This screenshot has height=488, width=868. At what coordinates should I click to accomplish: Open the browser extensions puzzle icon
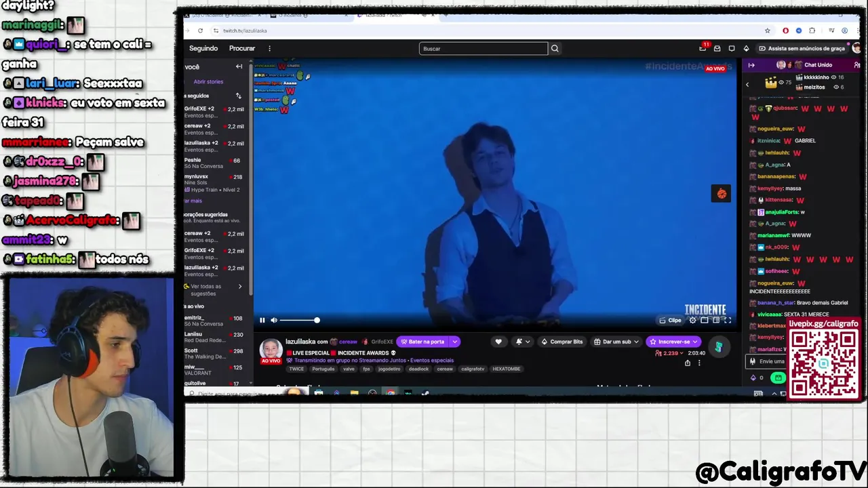tap(812, 30)
